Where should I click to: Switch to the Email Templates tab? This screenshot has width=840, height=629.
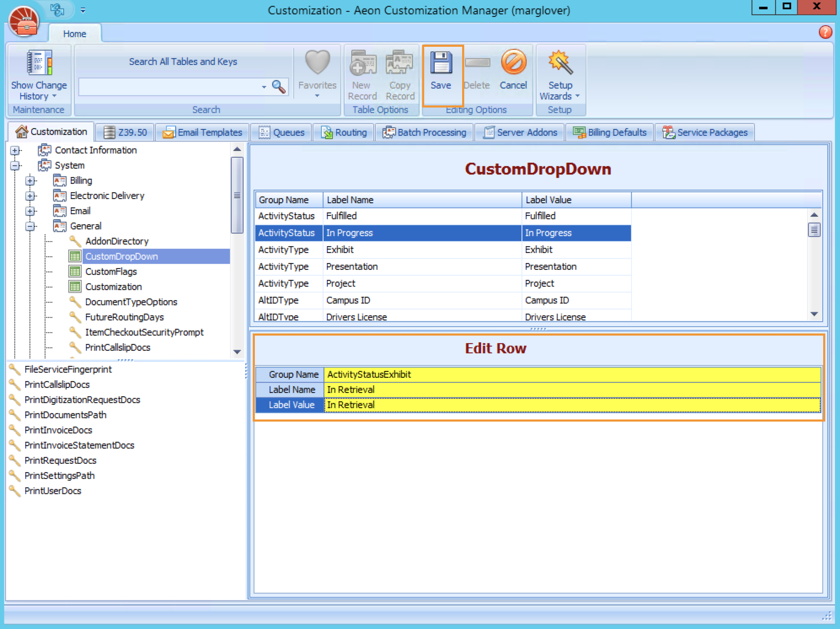203,132
